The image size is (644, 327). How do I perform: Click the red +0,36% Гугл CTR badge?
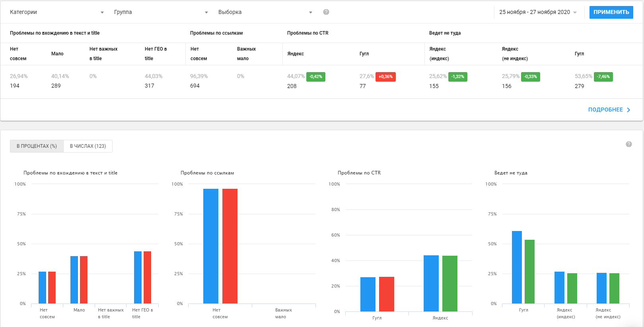click(385, 77)
